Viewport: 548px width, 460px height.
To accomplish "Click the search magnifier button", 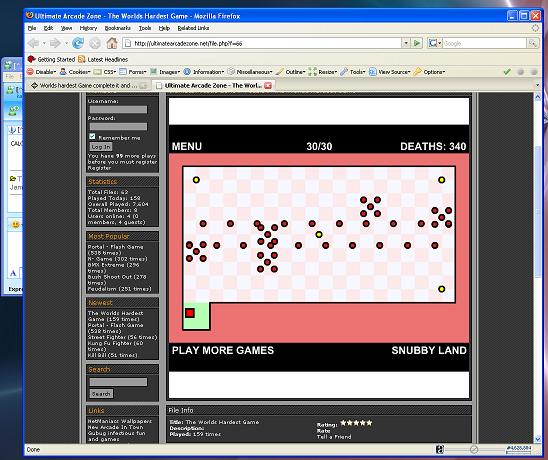I will [x=532, y=43].
